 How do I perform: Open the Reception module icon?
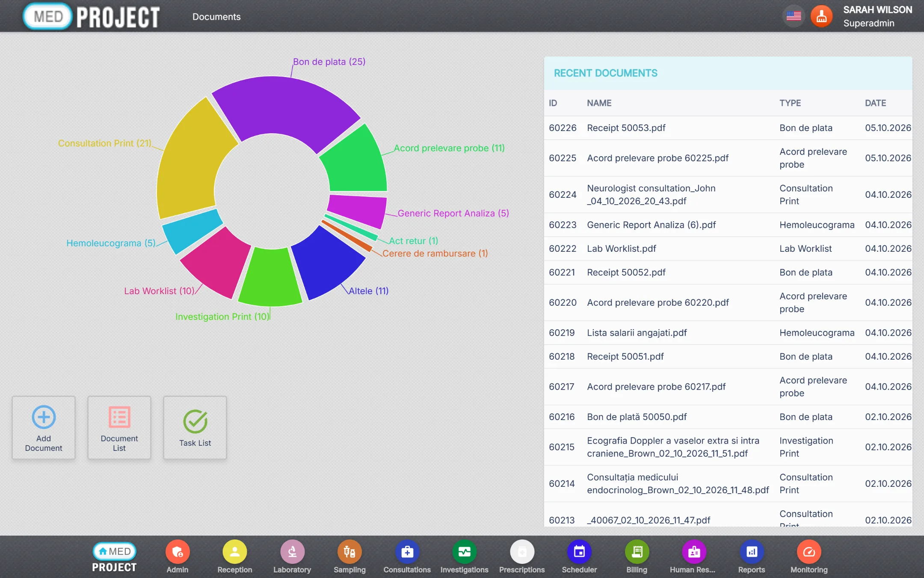pos(235,552)
